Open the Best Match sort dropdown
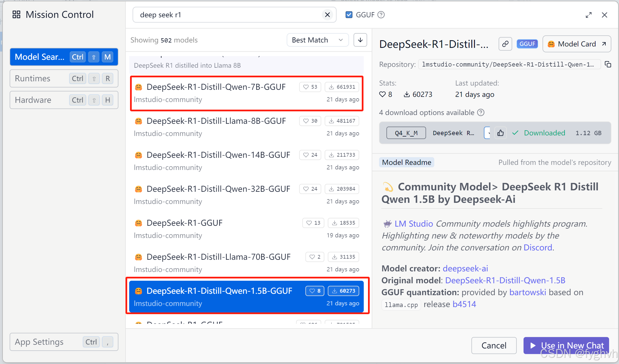The width and height of the screenshot is (619, 364). (x=317, y=40)
